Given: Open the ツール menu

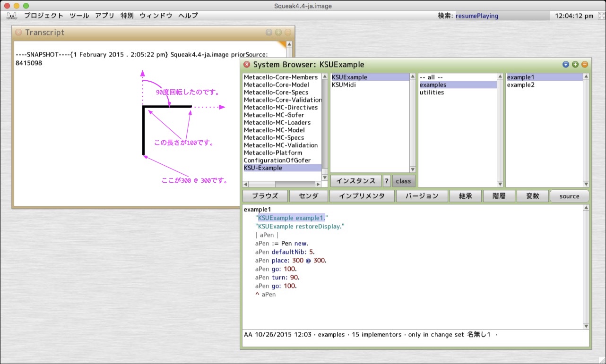Looking at the screenshot, I should [x=79, y=16].
